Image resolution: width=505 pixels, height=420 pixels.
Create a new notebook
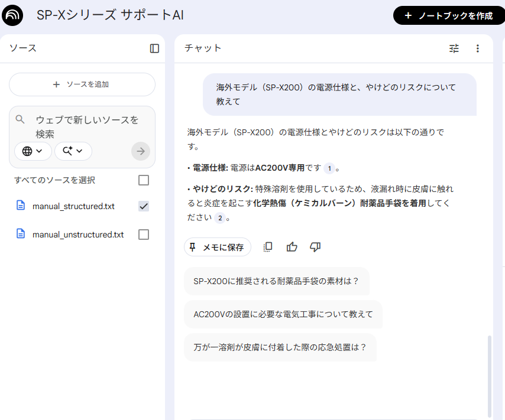(x=449, y=15)
